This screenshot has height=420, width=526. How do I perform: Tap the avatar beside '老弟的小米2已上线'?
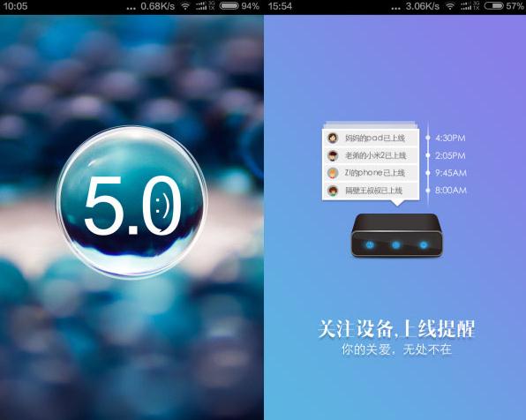[x=333, y=155]
